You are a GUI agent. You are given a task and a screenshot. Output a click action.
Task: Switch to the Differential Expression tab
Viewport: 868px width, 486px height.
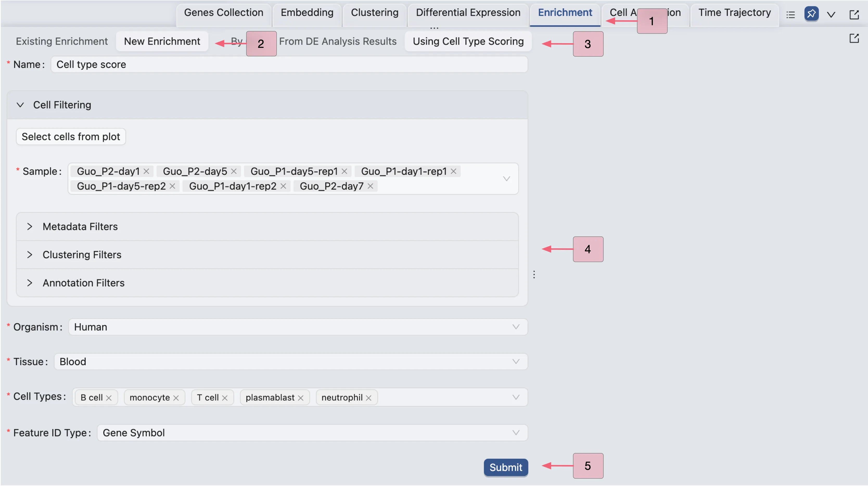tap(468, 13)
